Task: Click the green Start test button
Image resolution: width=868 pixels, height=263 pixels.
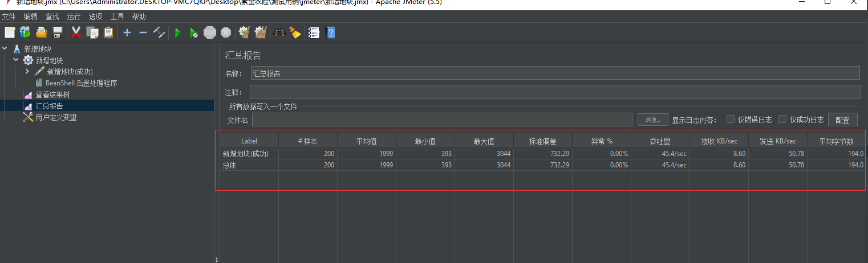Action: click(178, 33)
